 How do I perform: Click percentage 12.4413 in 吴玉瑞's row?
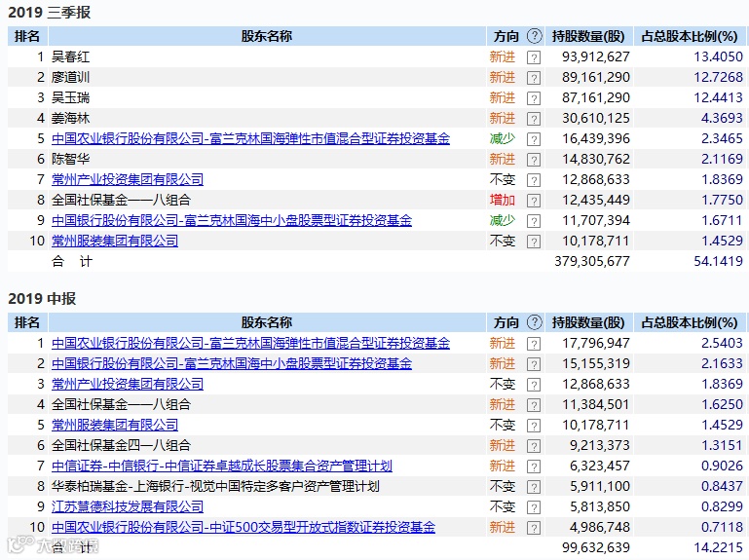718,98
